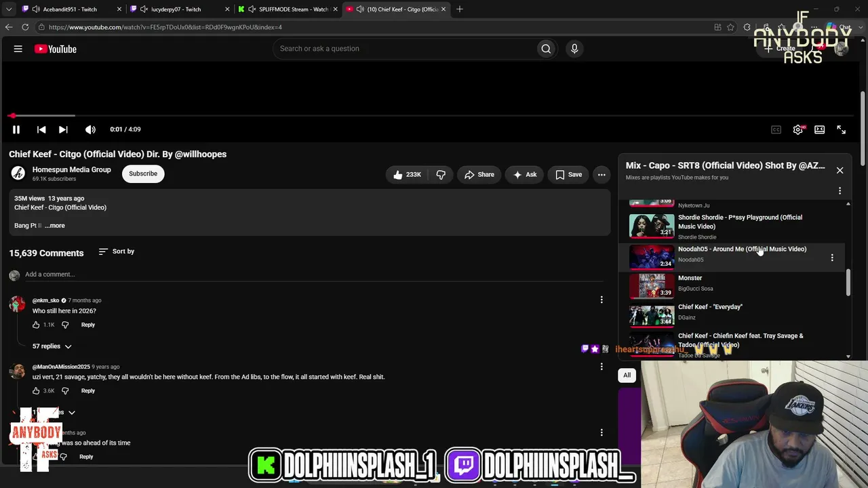Open options menu for @ManOnAMission2025 comment
The width and height of the screenshot is (868, 488).
pyautogui.click(x=601, y=367)
